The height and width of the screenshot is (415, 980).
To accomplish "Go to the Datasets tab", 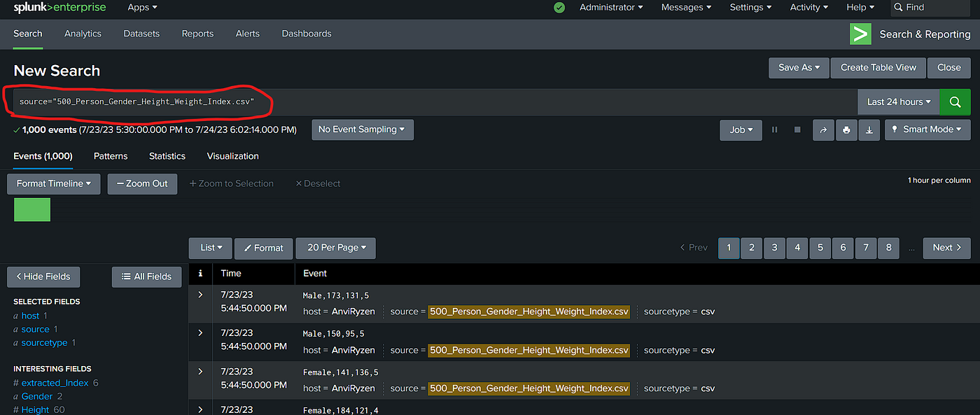I will [x=141, y=34].
